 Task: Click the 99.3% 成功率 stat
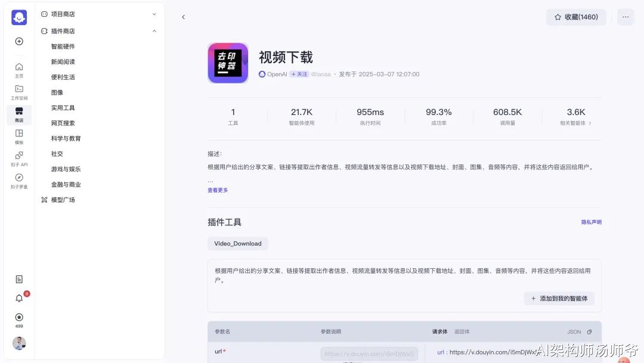(x=439, y=116)
